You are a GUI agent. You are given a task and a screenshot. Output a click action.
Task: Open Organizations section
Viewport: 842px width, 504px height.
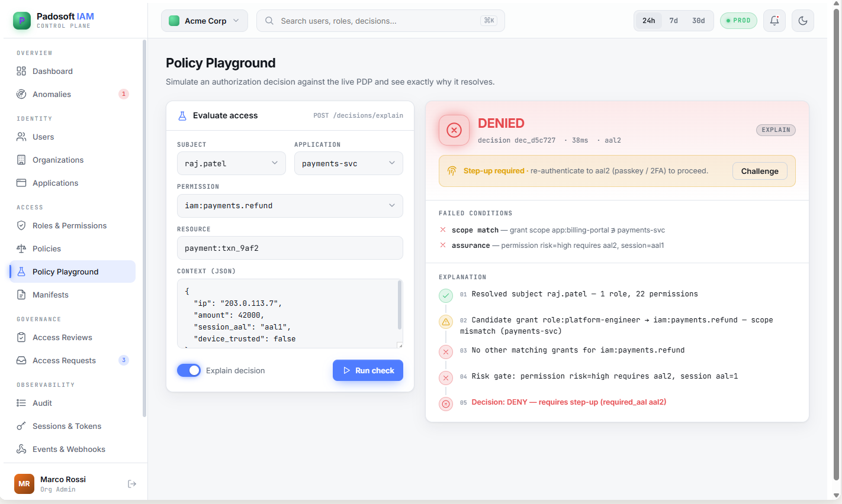tap(72, 160)
